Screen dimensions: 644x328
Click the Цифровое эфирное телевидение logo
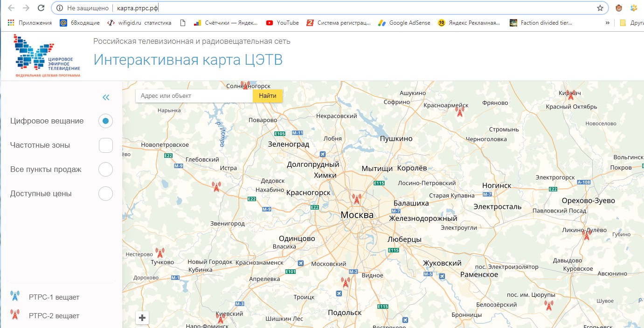pos(47,55)
